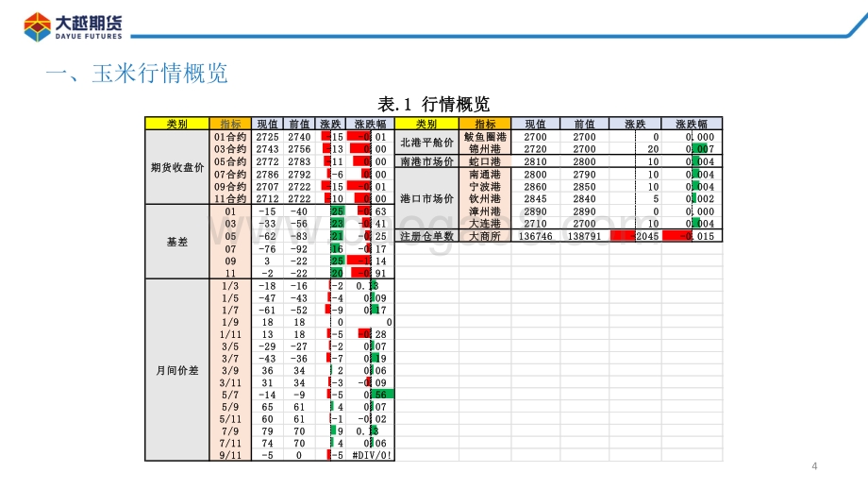Select the 港口市场价 category cell
This screenshot has height=489, width=868.
(426, 198)
